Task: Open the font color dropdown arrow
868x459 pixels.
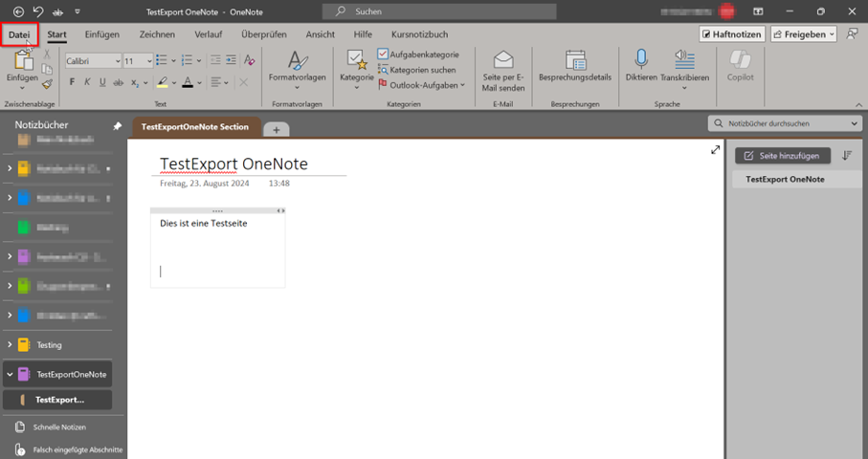Action: click(199, 83)
